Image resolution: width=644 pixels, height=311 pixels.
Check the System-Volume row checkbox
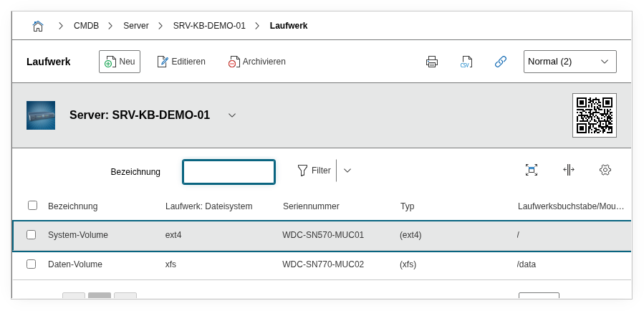(32, 234)
